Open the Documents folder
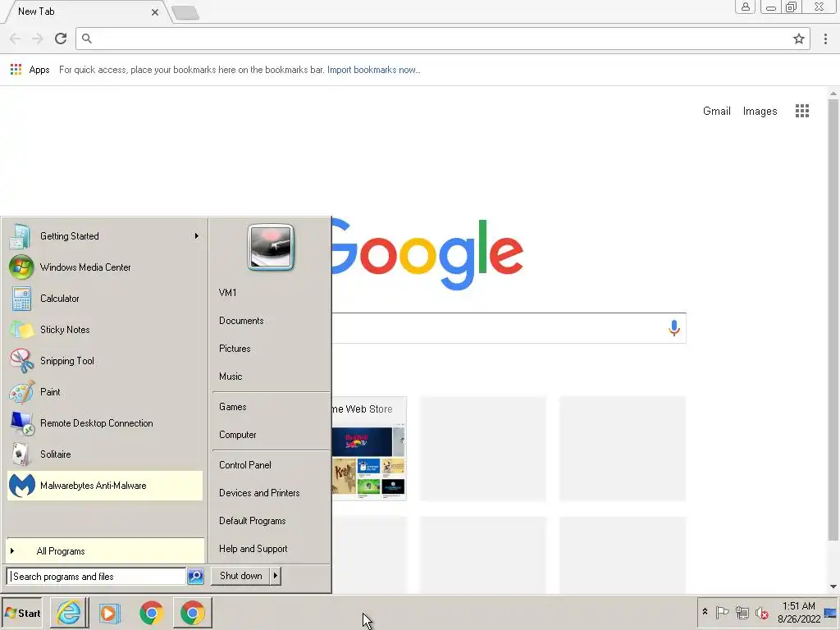 (271, 321)
